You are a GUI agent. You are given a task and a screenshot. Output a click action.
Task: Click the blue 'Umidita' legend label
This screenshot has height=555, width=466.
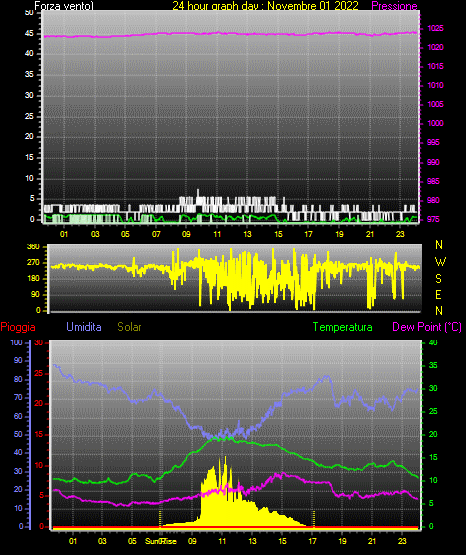[x=84, y=327]
